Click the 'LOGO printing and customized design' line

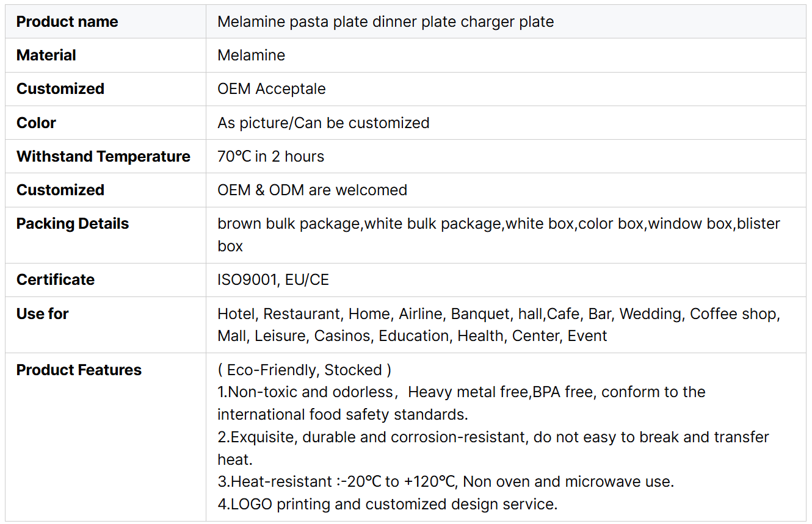[x=387, y=504]
